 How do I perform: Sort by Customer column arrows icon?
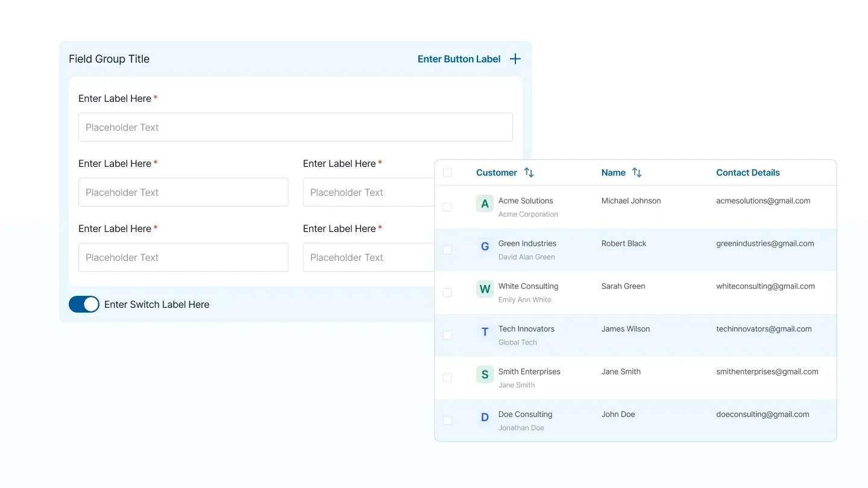click(529, 172)
